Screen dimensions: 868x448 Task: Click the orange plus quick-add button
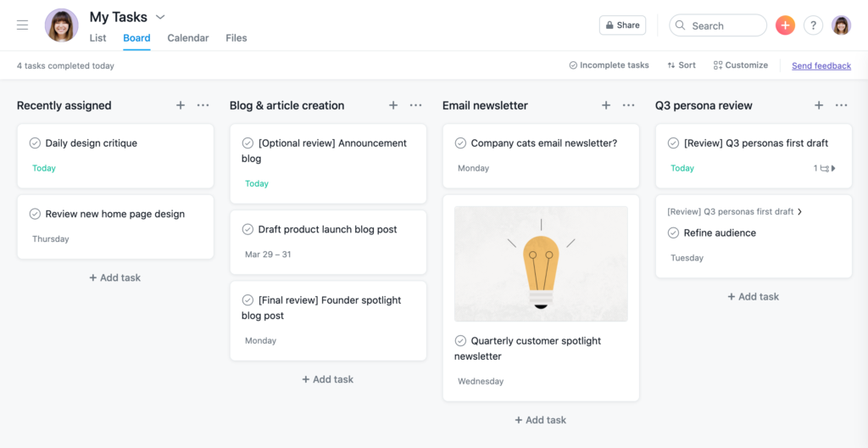pyautogui.click(x=785, y=25)
